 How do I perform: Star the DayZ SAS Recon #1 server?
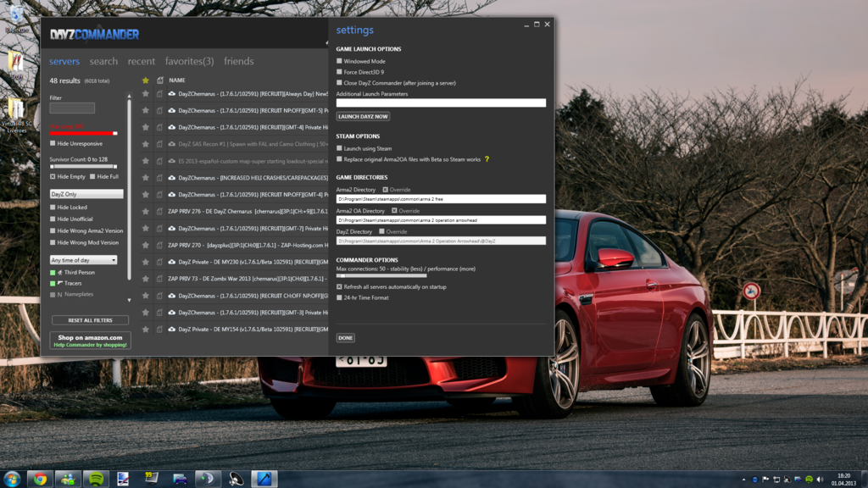(x=146, y=144)
